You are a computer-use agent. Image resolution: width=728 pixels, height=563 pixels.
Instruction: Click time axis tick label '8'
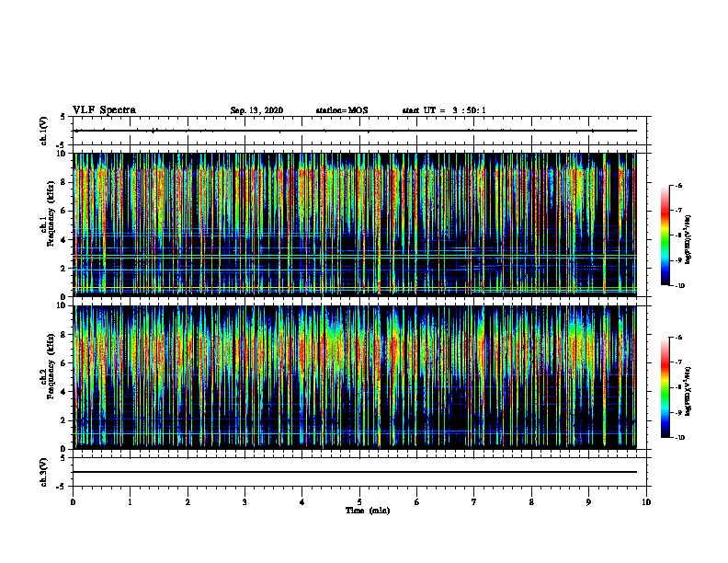531,501
